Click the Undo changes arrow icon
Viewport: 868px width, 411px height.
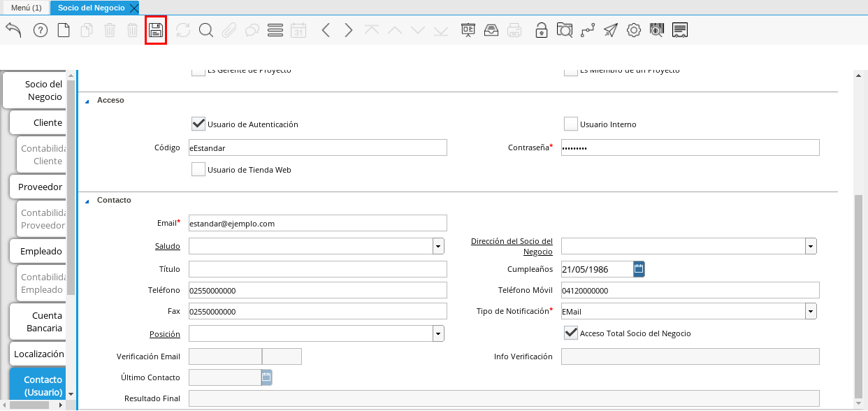pos(13,30)
